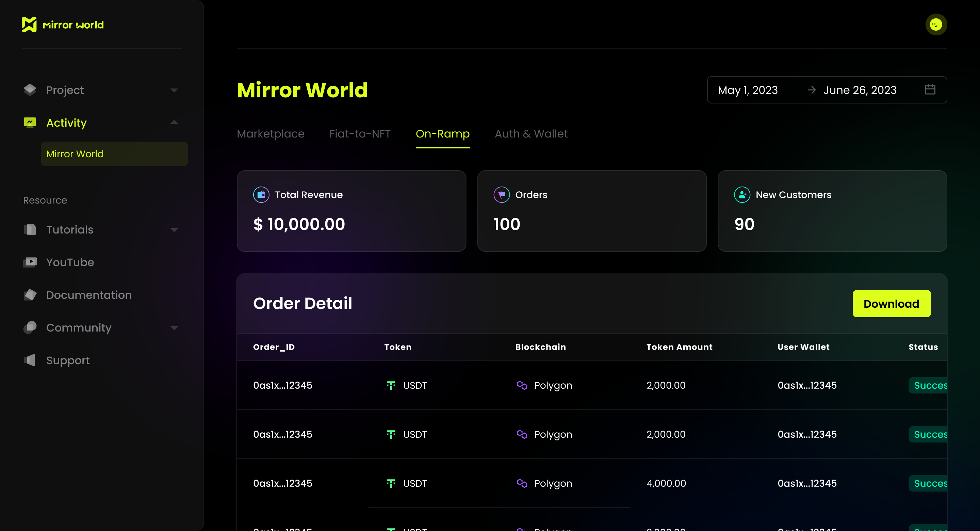Click the Support sidebar item
The width and height of the screenshot is (980, 531).
pyautogui.click(x=67, y=360)
